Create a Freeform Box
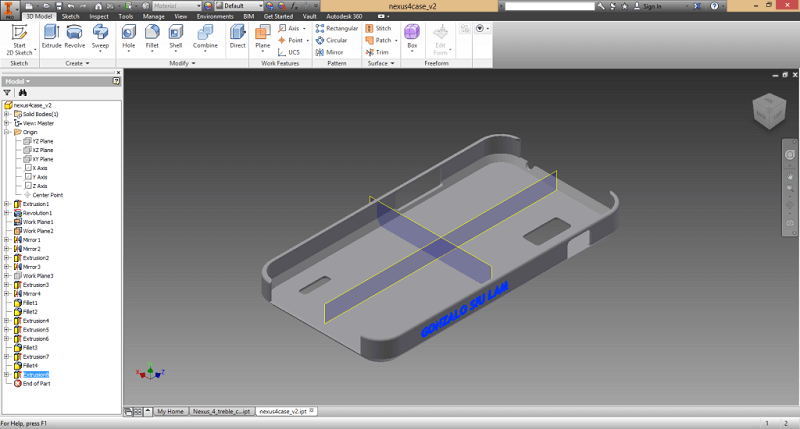Screen dimensions: 800x429 coord(412,37)
